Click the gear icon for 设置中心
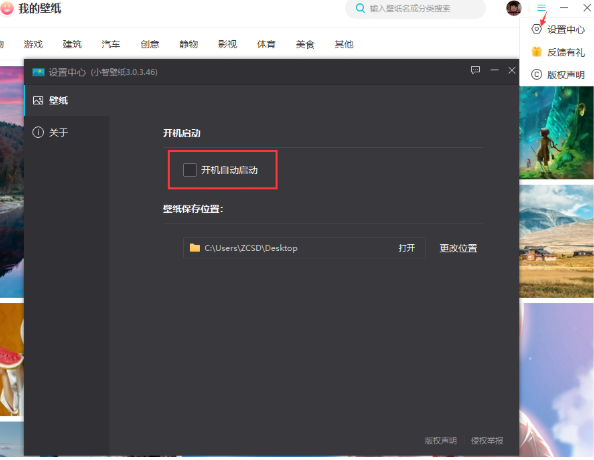The height and width of the screenshot is (460, 594). pyautogui.click(x=536, y=29)
